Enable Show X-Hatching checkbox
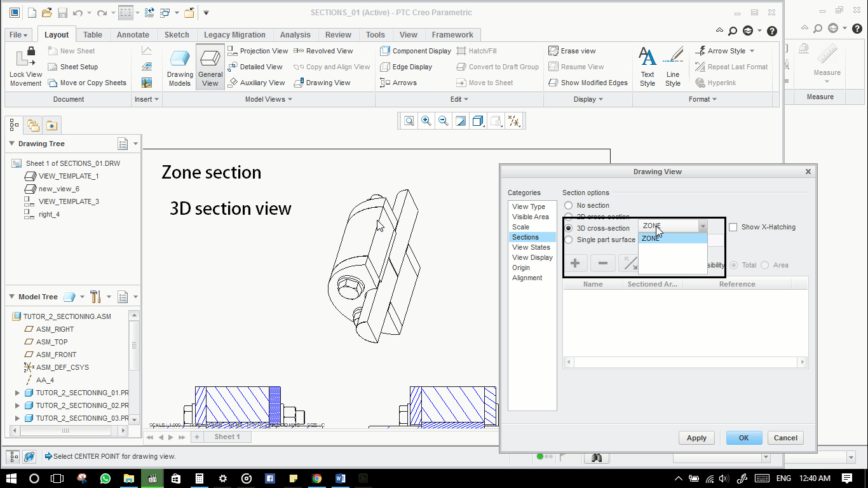 pyautogui.click(x=733, y=227)
